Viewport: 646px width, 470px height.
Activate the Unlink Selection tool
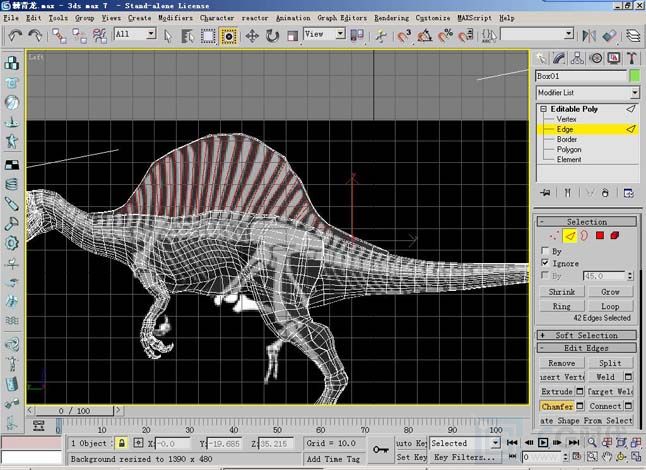tap(79, 36)
